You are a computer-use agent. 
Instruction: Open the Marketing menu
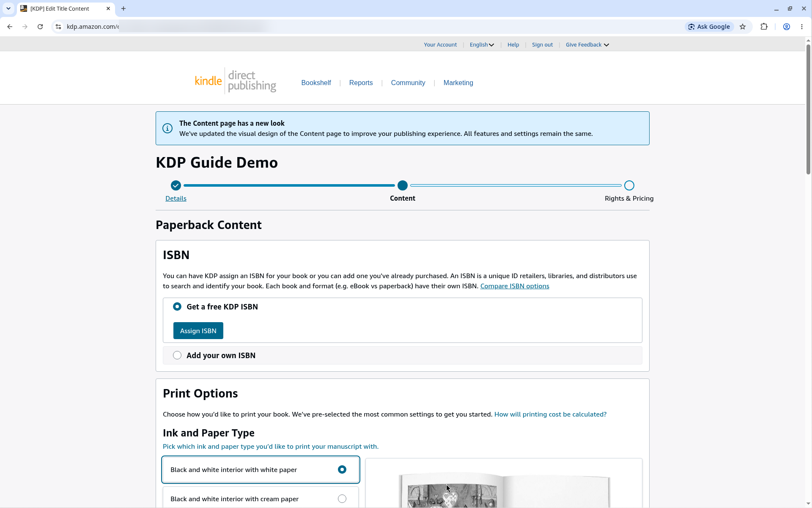458,83
